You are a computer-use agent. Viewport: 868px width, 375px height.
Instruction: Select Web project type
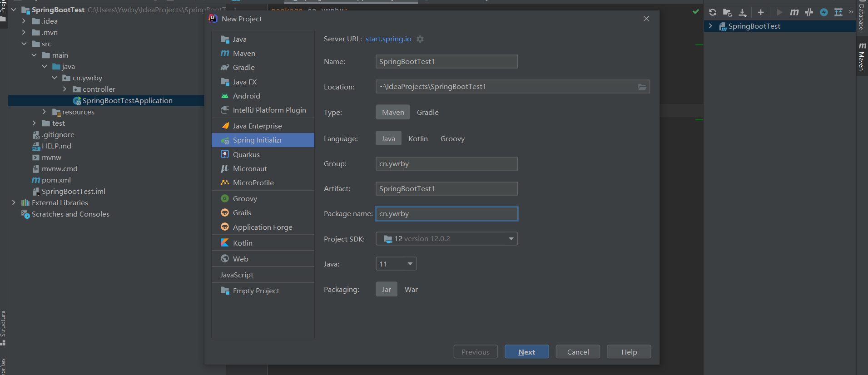click(263, 259)
